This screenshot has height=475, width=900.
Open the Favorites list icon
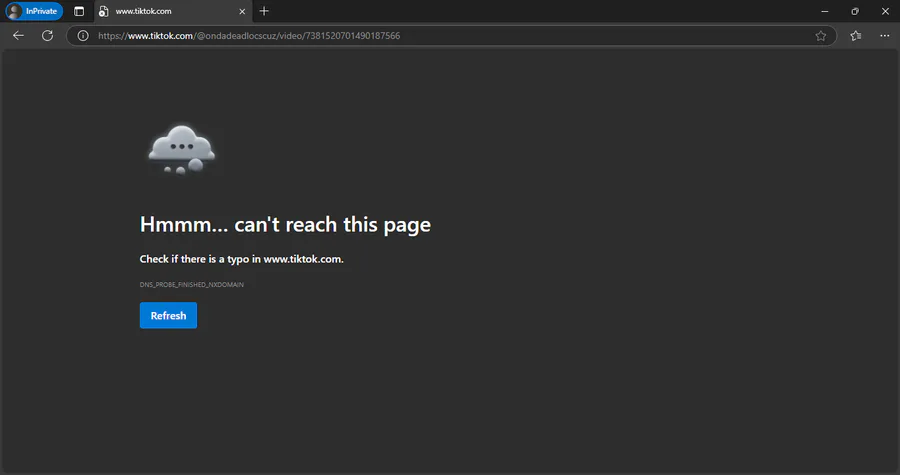[856, 36]
